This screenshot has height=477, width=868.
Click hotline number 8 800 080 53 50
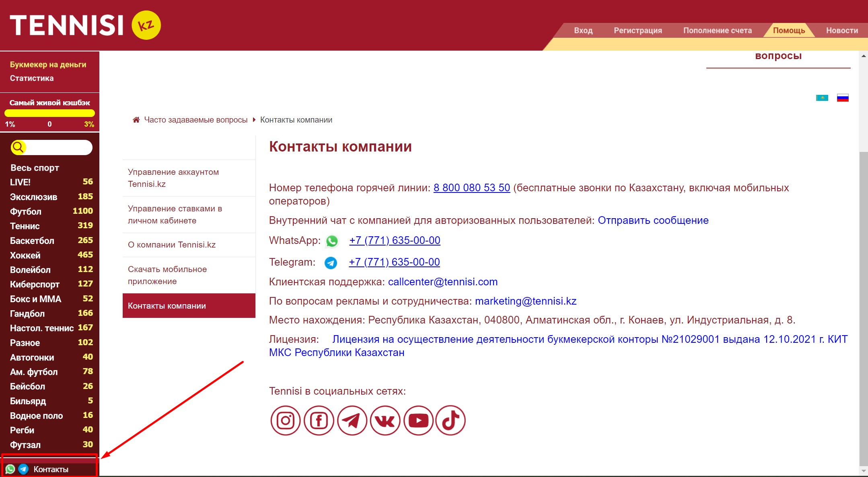click(471, 188)
